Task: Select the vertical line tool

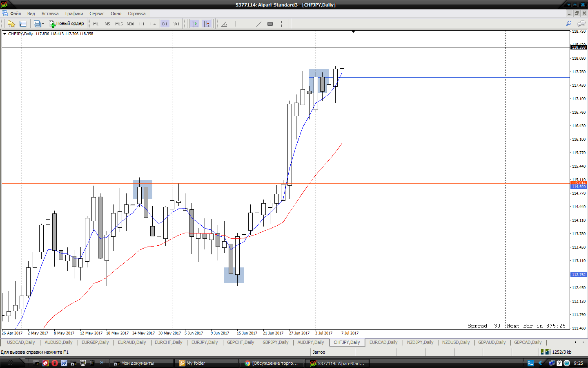Action: [236, 24]
